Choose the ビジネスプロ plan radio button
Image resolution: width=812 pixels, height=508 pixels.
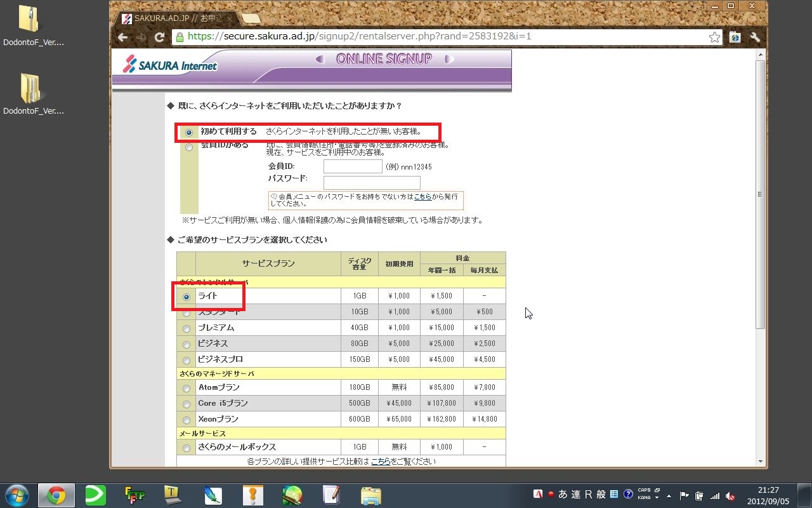tap(186, 361)
